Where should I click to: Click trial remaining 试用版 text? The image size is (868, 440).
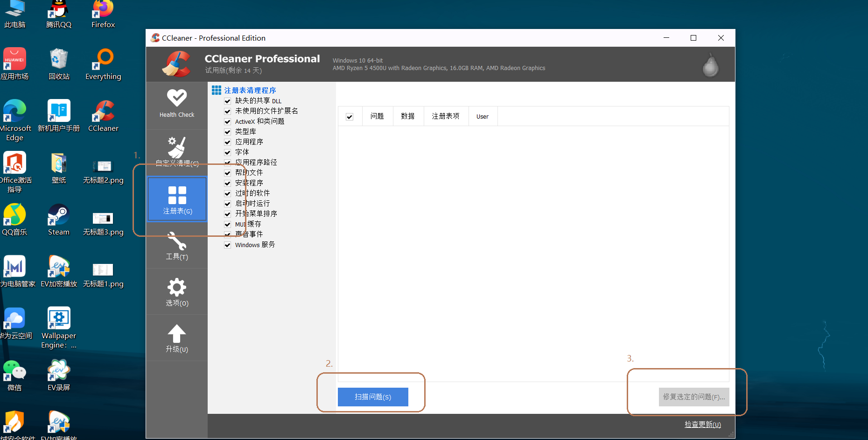point(233,71)
